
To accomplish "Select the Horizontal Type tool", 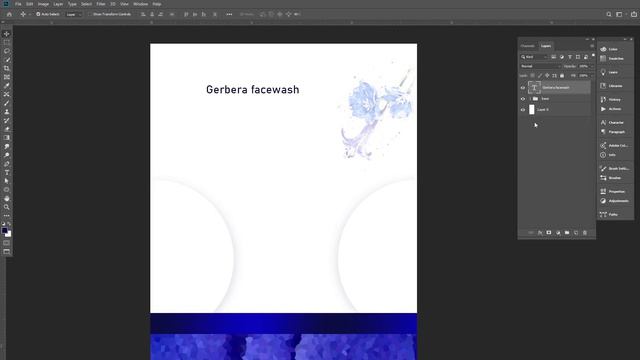I will tap(7, 172).
